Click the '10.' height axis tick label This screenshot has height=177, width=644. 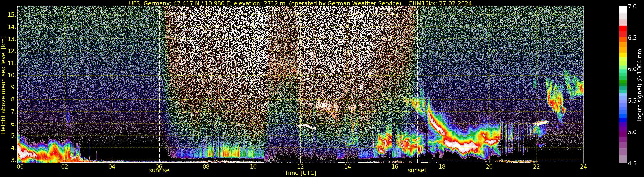point(12,75)
